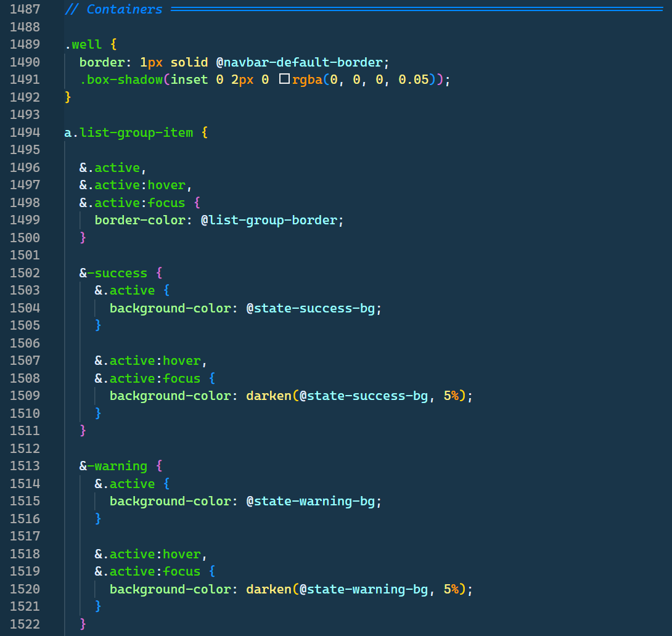The image size is (672, 636).
Task: Select line number 1487 in the gutter
Action: (x=25, y=9)
